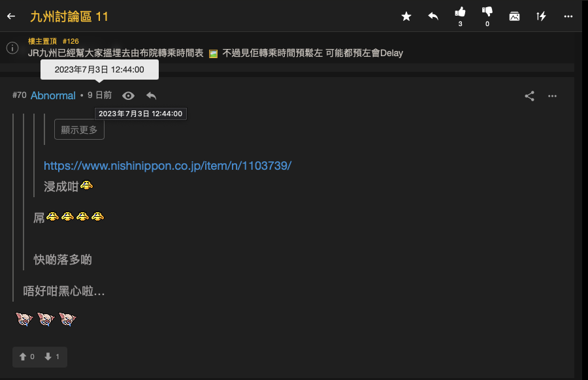Bookmark thread with the star icon
Screen dimensions: 588x380
click(x=406, y=16)
